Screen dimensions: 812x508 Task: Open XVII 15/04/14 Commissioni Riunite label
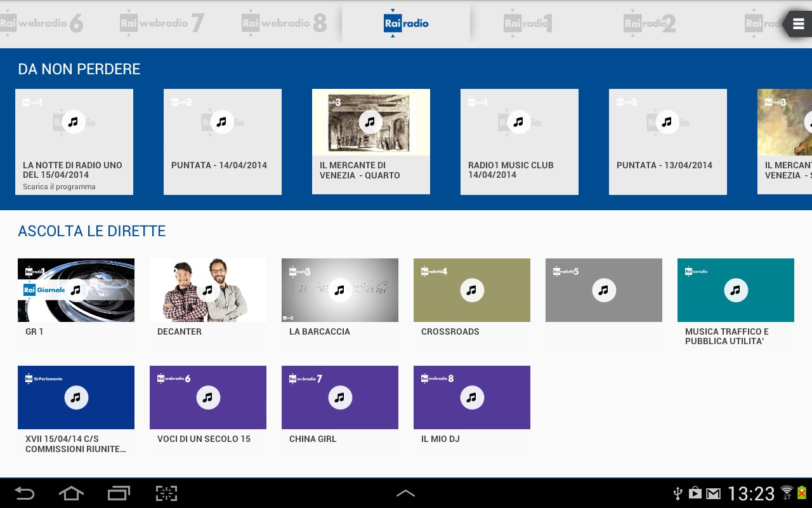[x=75, y=443]
